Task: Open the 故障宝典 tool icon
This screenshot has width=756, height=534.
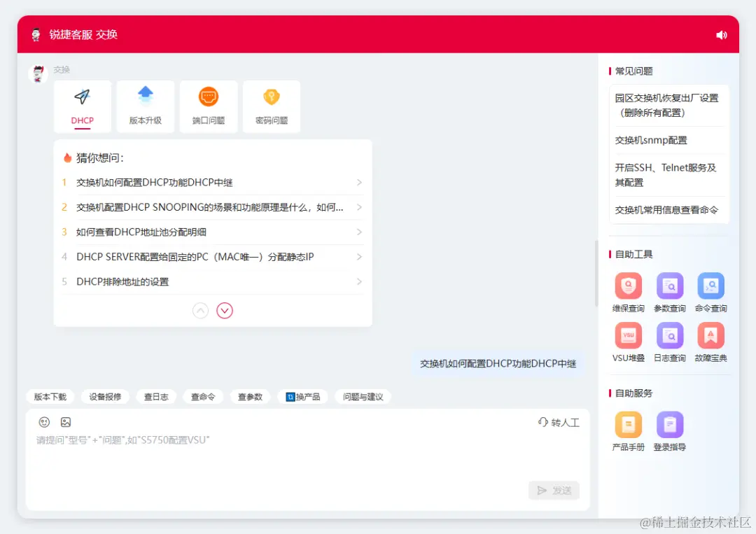Action: click(x=710, y=335)
